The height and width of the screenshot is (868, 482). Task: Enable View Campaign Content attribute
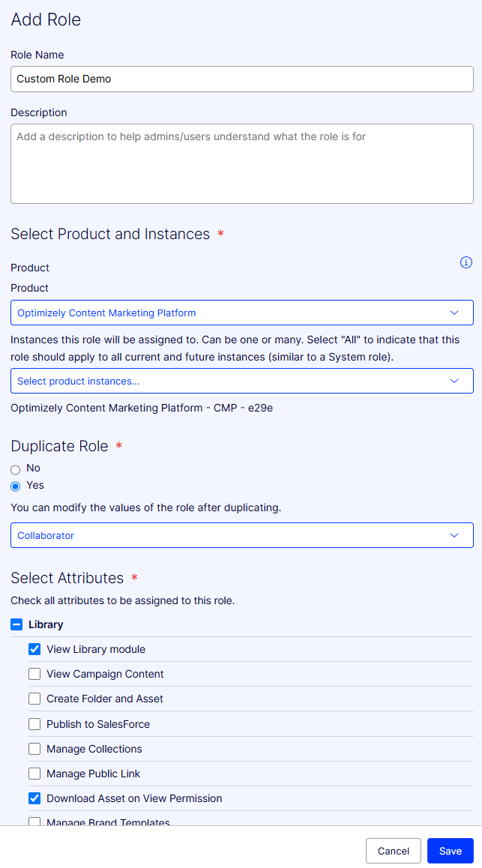coord(34,674)
